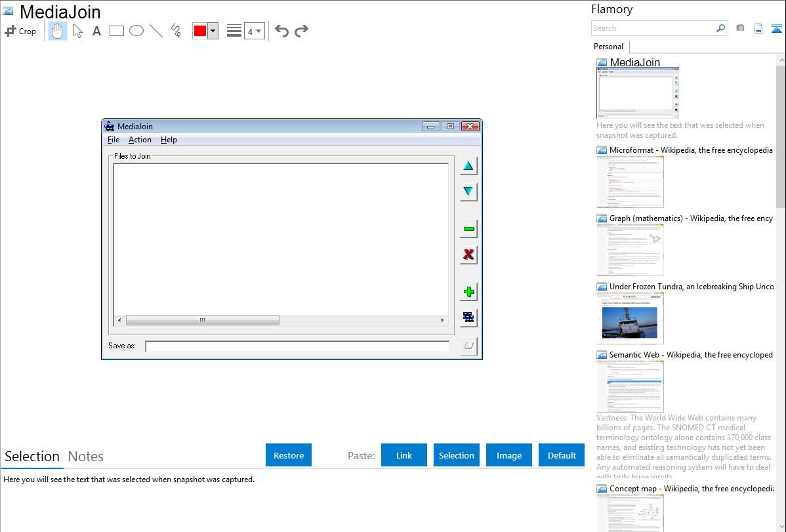Click the Flamory search field
The width and height of the screenshot is (786, 532).
[x=653, y=28]
